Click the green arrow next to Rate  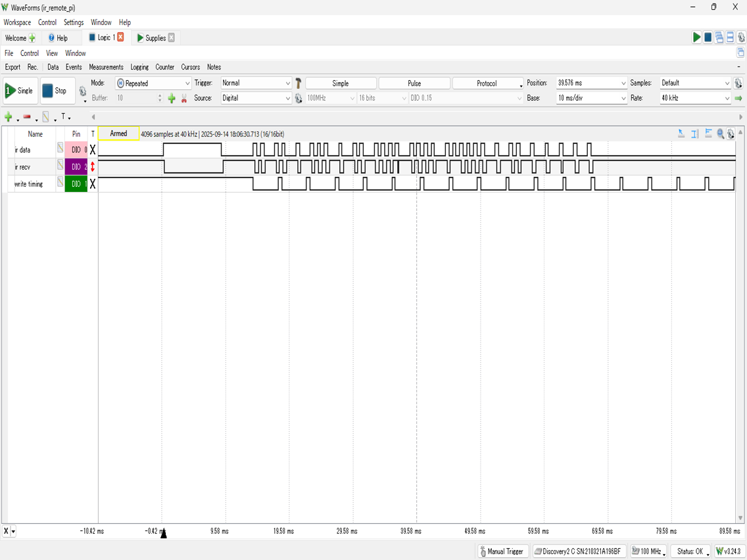tap(738, 99)
